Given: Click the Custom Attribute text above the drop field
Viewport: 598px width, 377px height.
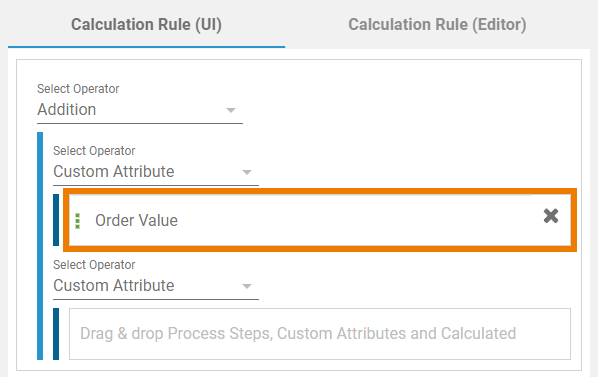Looking at the screenshot, I should 114,286.
